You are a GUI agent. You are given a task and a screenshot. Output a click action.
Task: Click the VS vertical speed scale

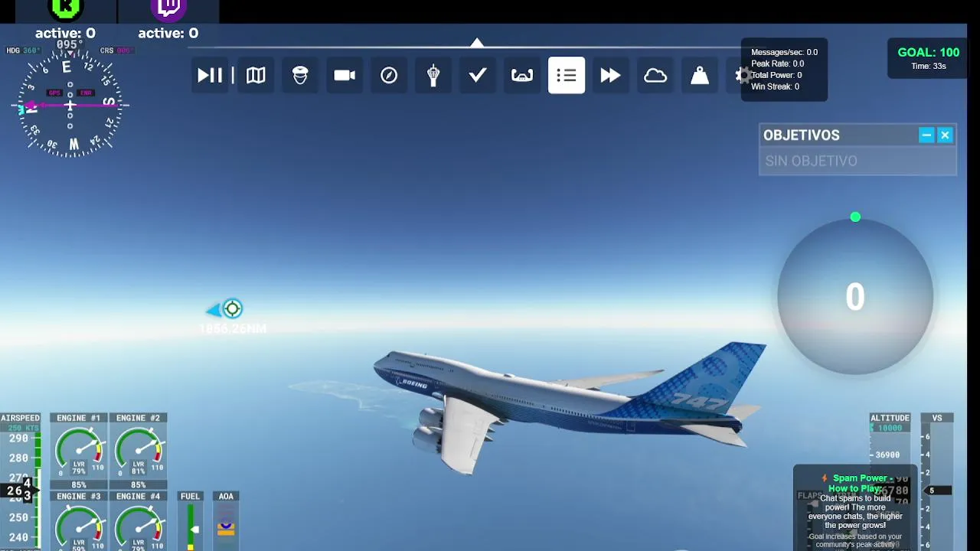coord(937,482)
